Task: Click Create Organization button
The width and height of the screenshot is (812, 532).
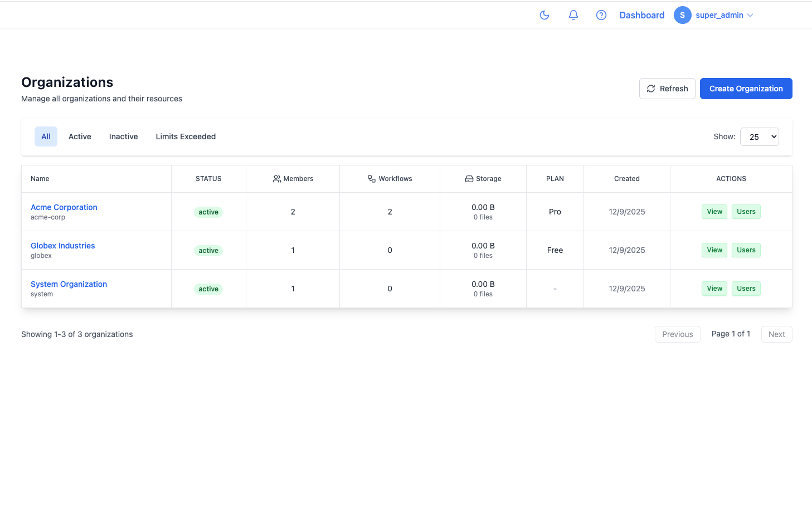Action: (746, 88)
